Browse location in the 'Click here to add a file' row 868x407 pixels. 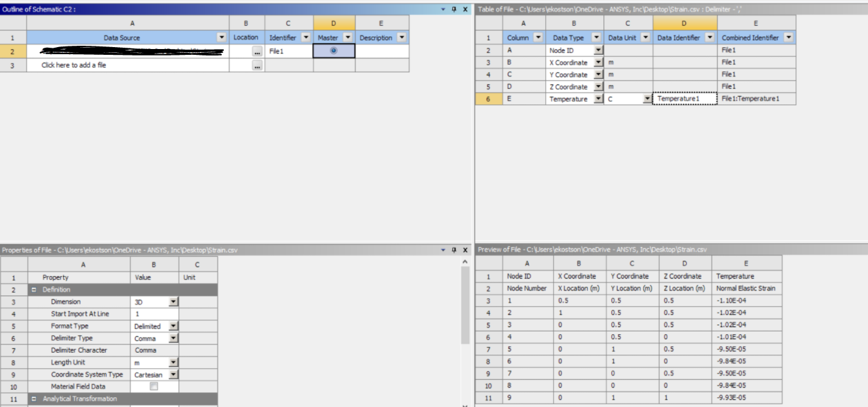pyautogui.click(x=257, y=65)
